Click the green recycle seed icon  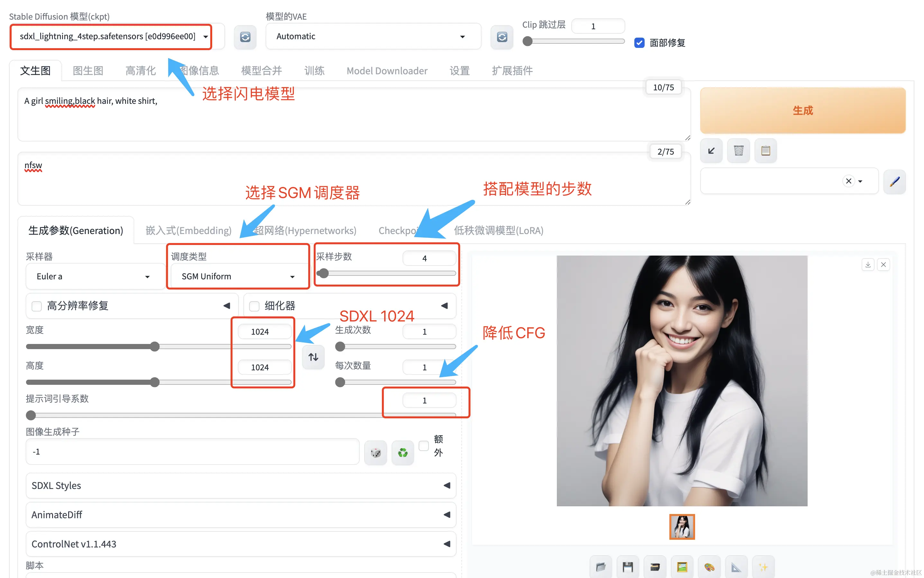click(x=403, y=453)
